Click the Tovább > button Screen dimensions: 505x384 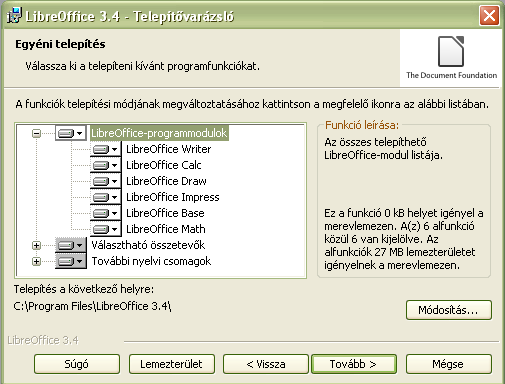[x=354, y=364]
